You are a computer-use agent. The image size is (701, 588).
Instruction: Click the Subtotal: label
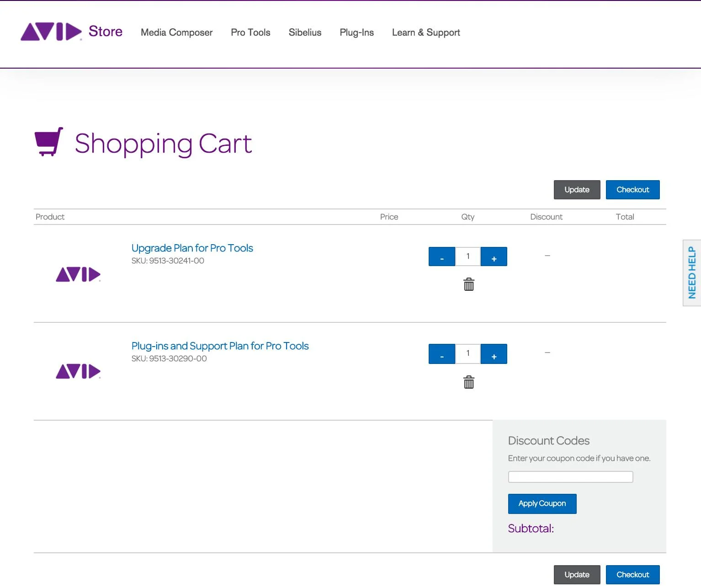coord(531,529)
